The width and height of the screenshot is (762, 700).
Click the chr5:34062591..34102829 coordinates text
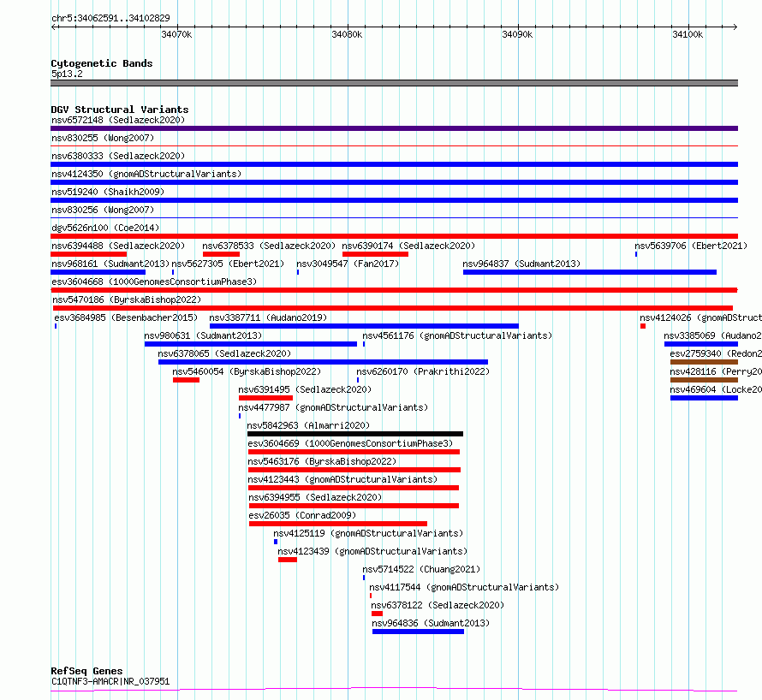[110, 18]
